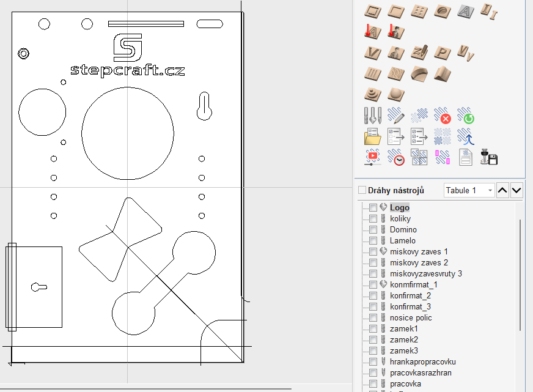
Task: Open the laser letter-A toolpath icon
Action: [x=373, y=32]
